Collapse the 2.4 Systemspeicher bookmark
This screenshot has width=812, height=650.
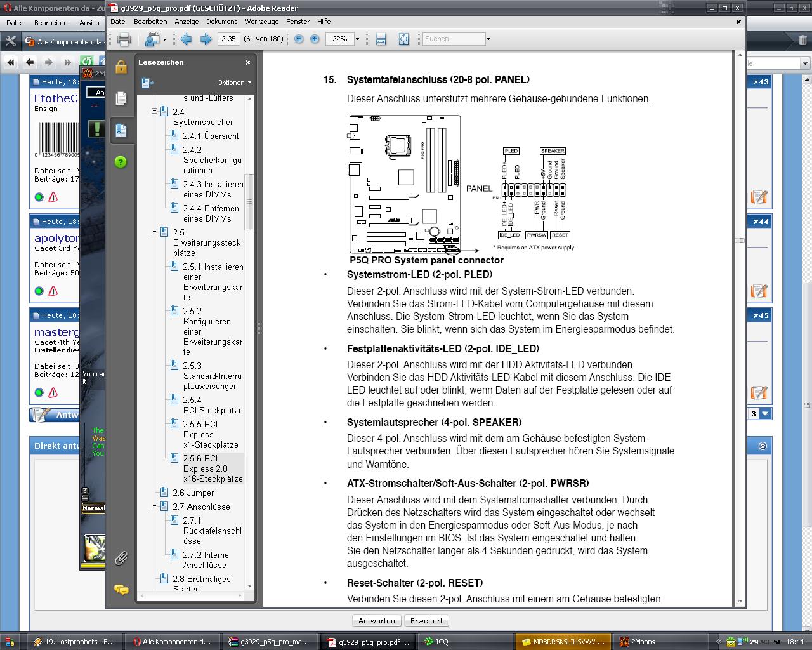(154, 111)
